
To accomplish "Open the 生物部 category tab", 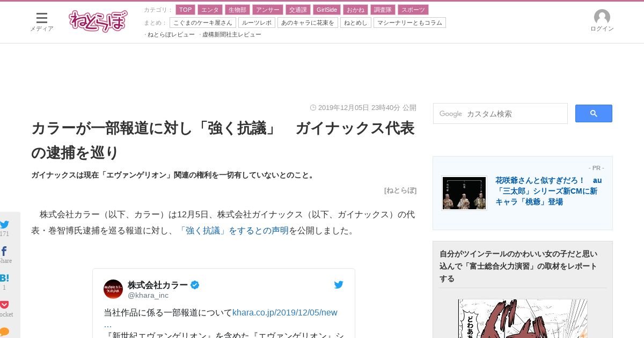I will click(x=237, y=10).
